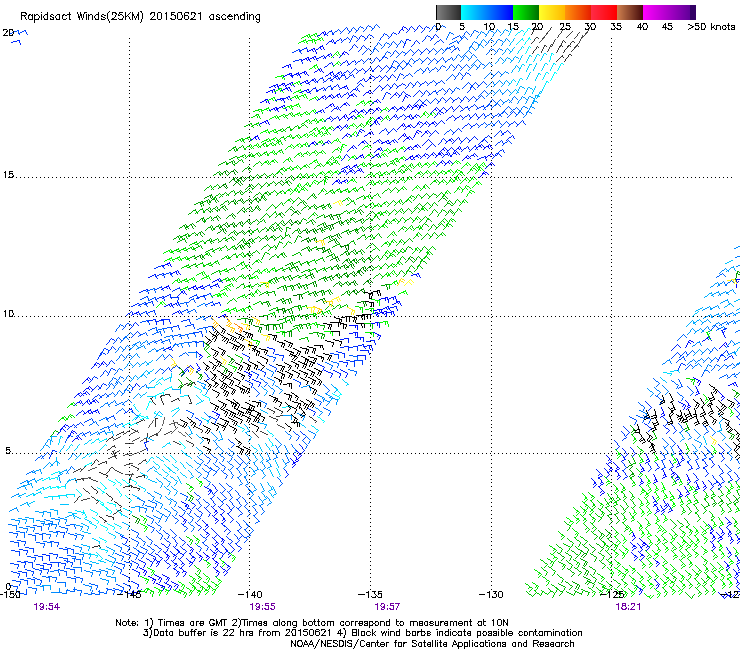
Task: Click the longitude label '-140'
Action: click(x=250, y=594)
